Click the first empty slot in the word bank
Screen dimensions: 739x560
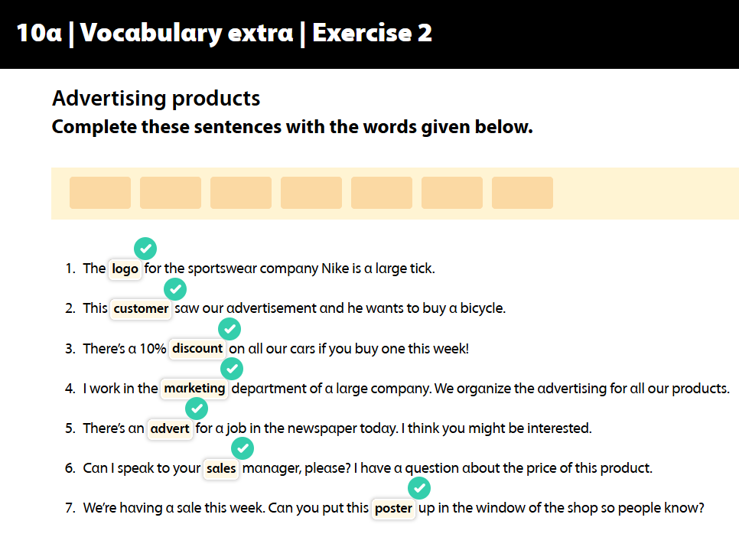100,193
